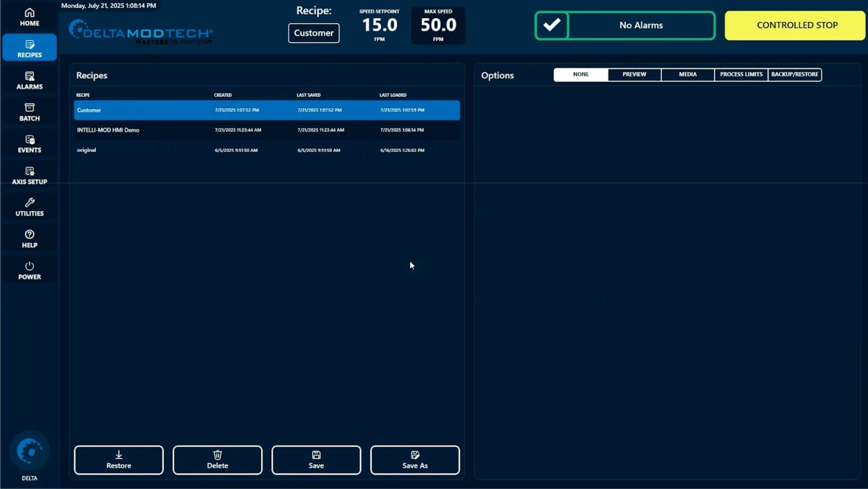The width and height of the screenshot is (868, 489).
Task: Open the Power menu
Action: click(29, 270)
